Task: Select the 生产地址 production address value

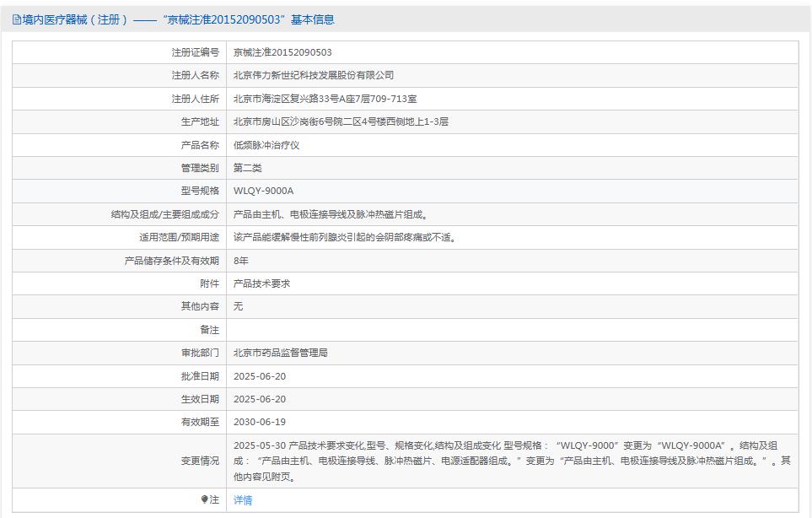Action: point(339,121)
